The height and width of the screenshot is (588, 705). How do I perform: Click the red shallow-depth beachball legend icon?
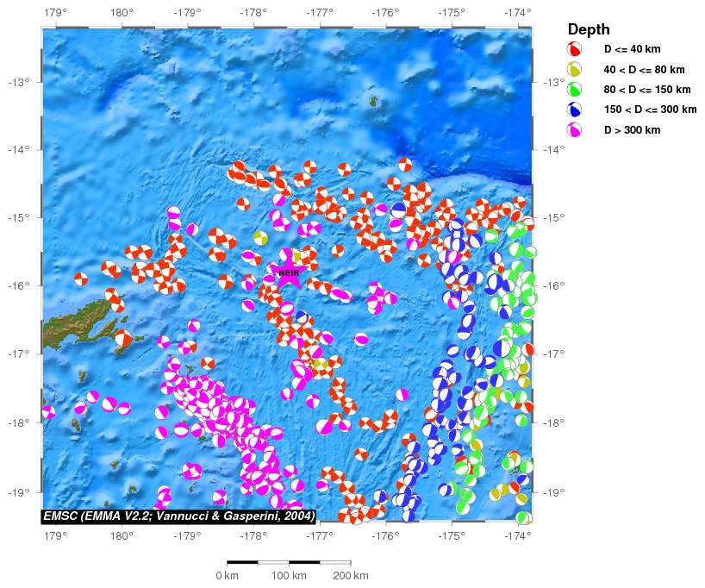coord(575,50)
